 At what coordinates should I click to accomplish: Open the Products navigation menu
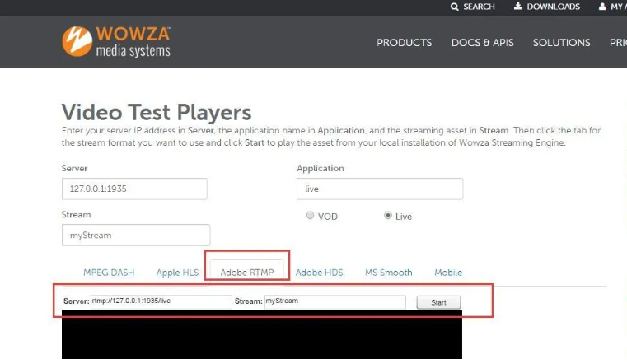(404, 43)
